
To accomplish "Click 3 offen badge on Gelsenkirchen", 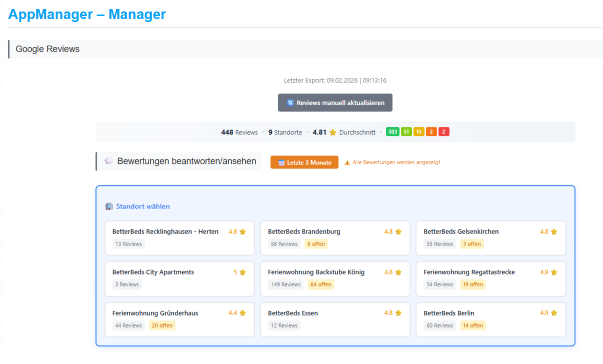I will tap(472, 244).
